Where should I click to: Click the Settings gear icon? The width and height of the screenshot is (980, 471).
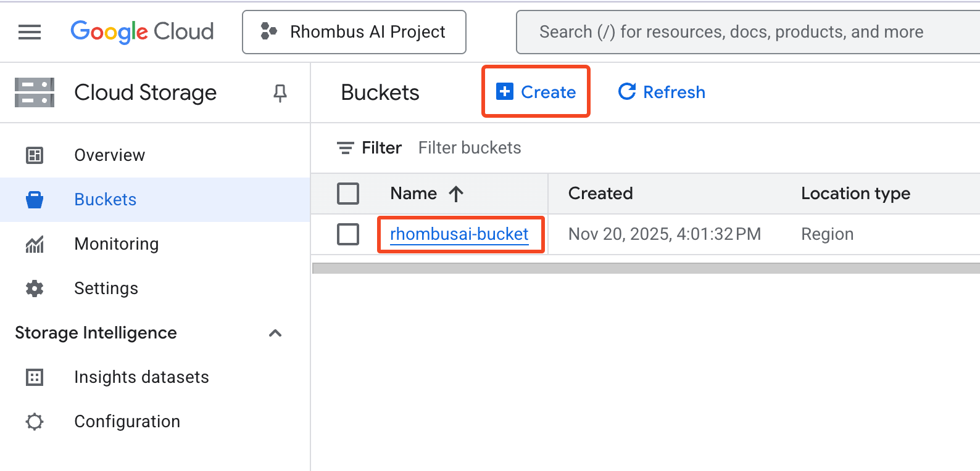coord(35,289)
